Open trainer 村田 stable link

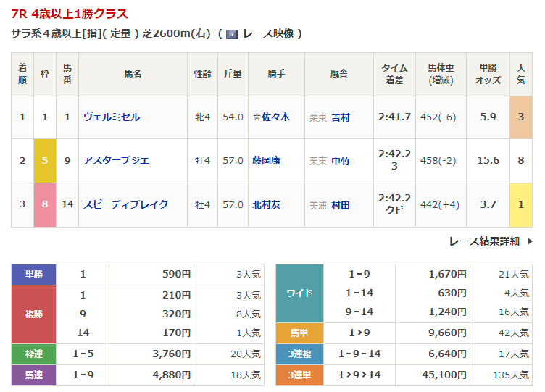pyautogui.click(x=340, y=205)
